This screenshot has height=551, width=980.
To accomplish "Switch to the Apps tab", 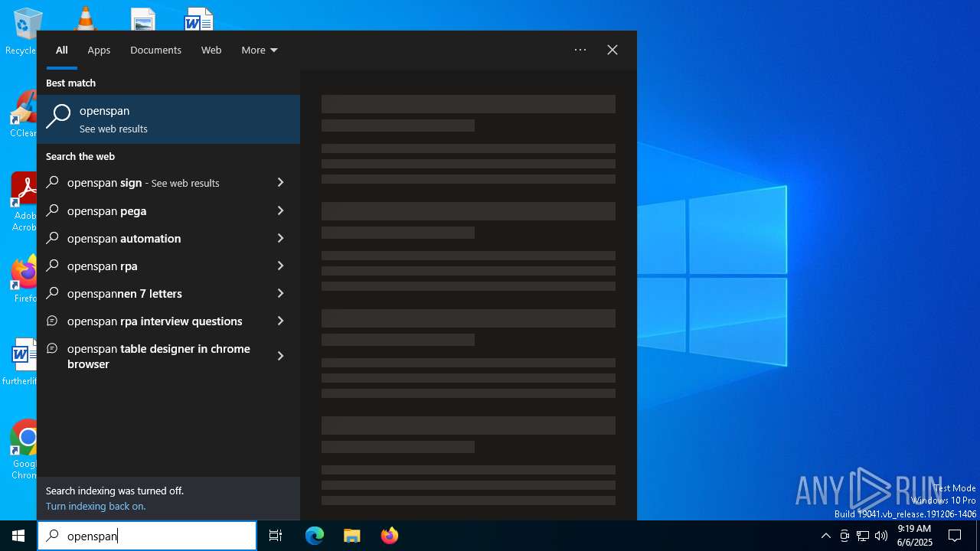I will pyautogui.click(x=99, y=51).
